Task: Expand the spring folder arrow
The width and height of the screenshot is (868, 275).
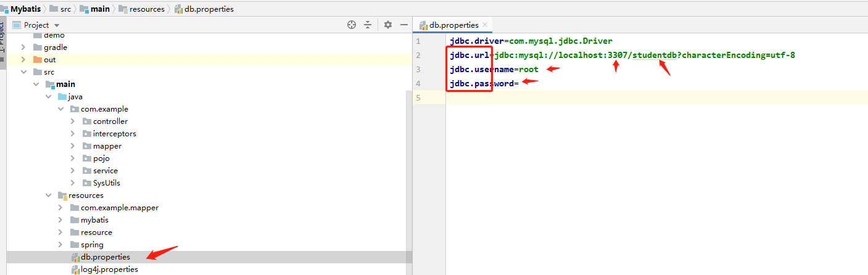Action: [x=60, y=245]
